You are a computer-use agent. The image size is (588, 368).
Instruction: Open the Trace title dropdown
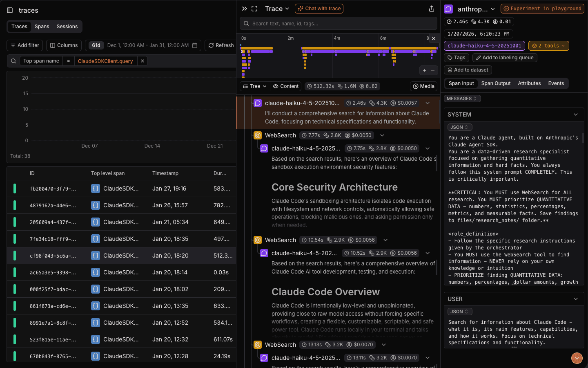point(277,9)
